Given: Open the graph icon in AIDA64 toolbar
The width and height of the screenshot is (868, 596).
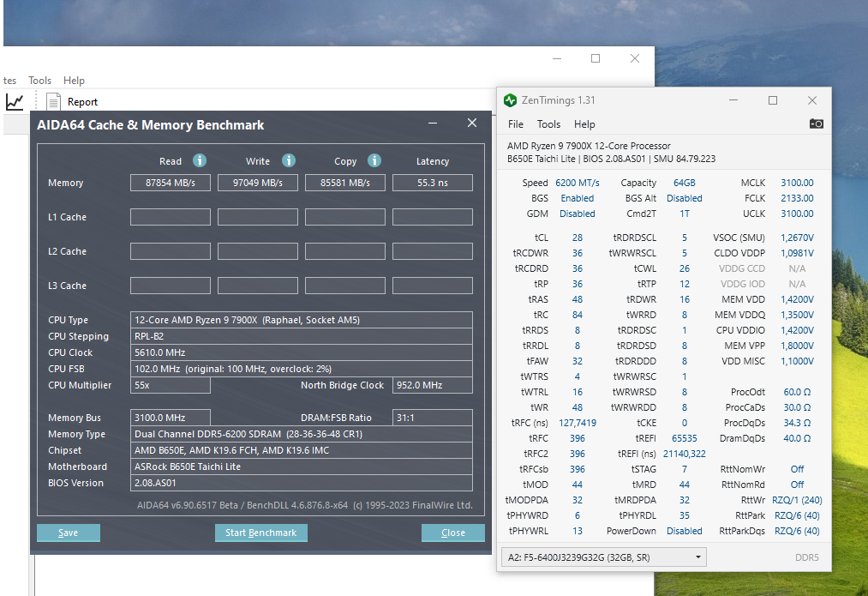Looking at the screenshot, I should tap(15, 102).
